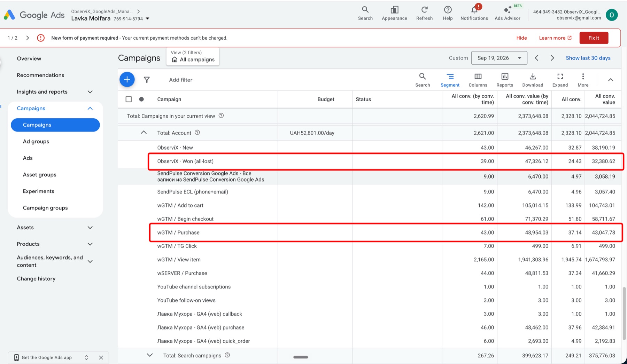Screen dimensions: 627x364
Task: Click the funnel filter icon
Action: 147,80
